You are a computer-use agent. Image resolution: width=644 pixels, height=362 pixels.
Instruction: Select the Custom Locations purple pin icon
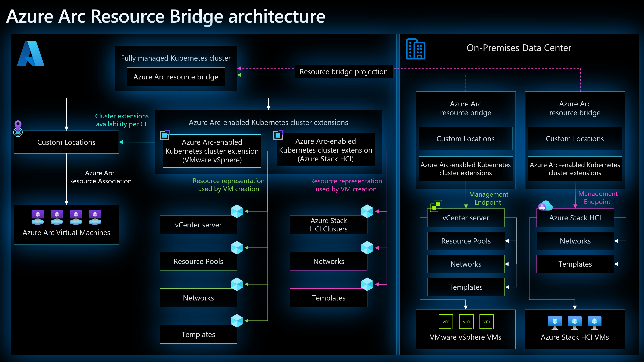pyautogui.click(x=18, y=125)
